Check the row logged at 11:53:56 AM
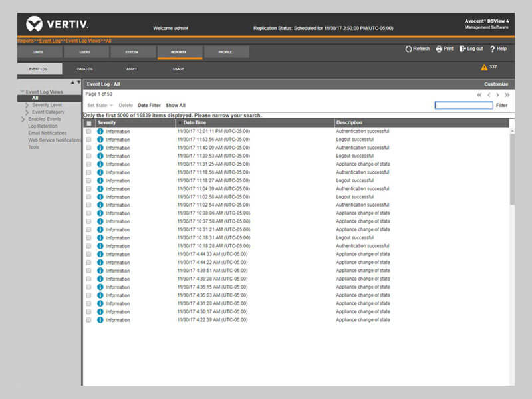This screenshot has height=399, width=532. 89,140
